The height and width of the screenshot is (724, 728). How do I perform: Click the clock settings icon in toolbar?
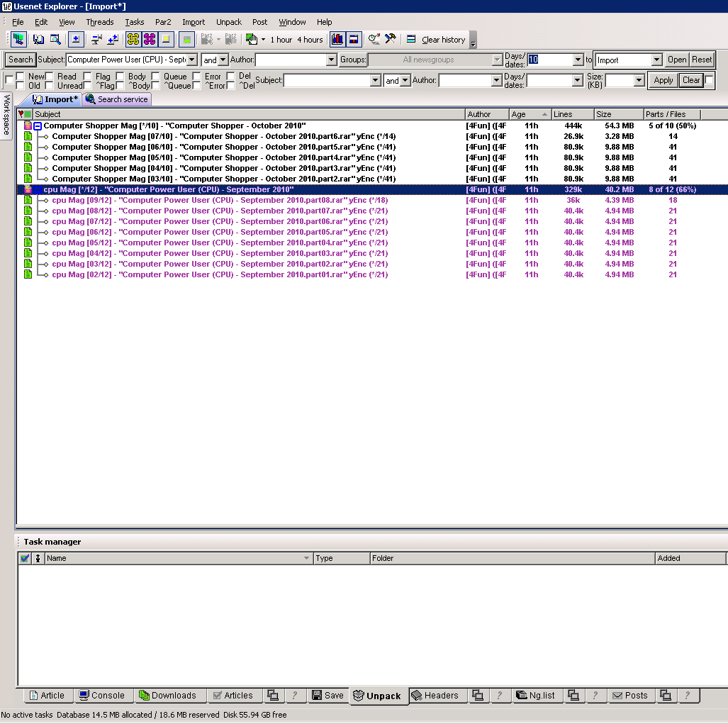[x=374, y=39]
